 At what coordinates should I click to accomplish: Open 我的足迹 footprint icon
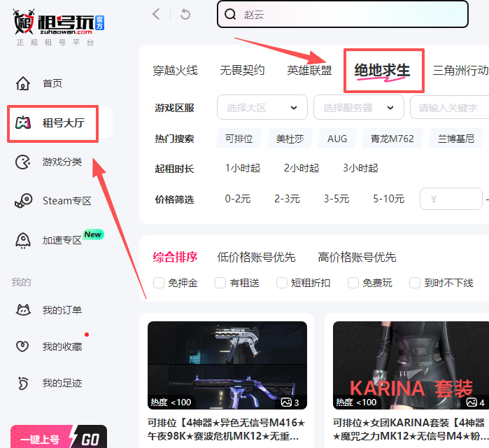click(23, 383)
